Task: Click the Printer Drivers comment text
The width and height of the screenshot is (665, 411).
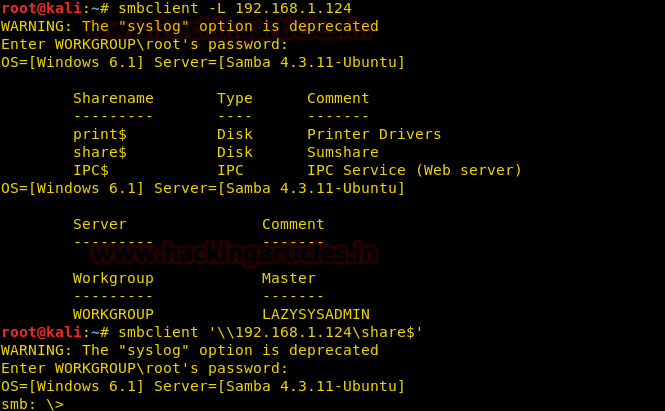Action: pyautogui.click(x=374, y=134)
